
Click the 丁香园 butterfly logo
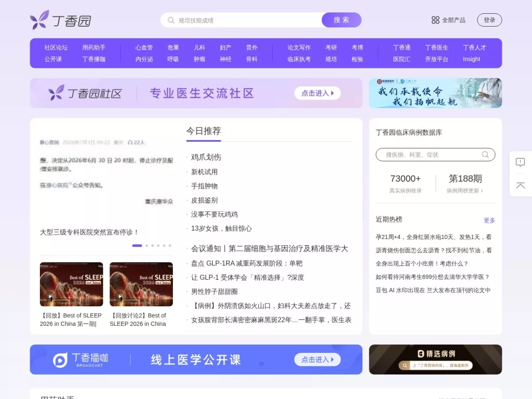pyautogui.click(x=61, y=20)
